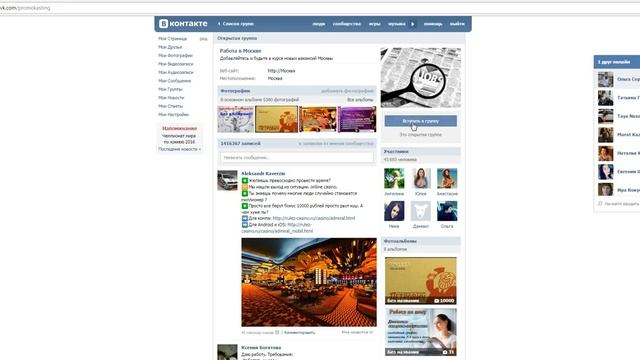Click the music play arrow icon in header
The width and height of the screenshot is (640, 360).
412,24
